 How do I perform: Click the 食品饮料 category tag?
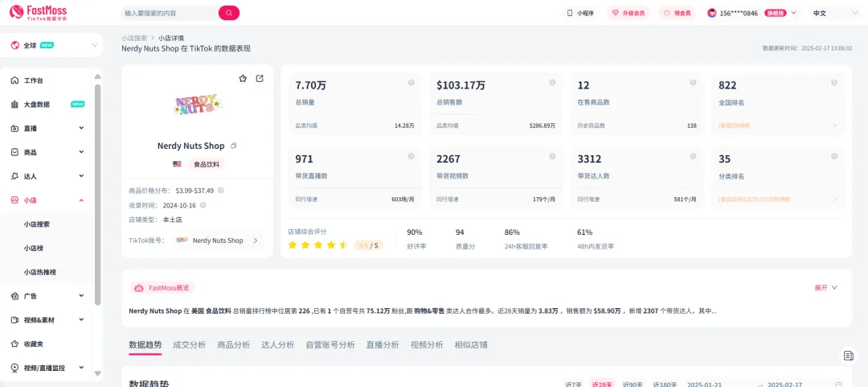207,164
